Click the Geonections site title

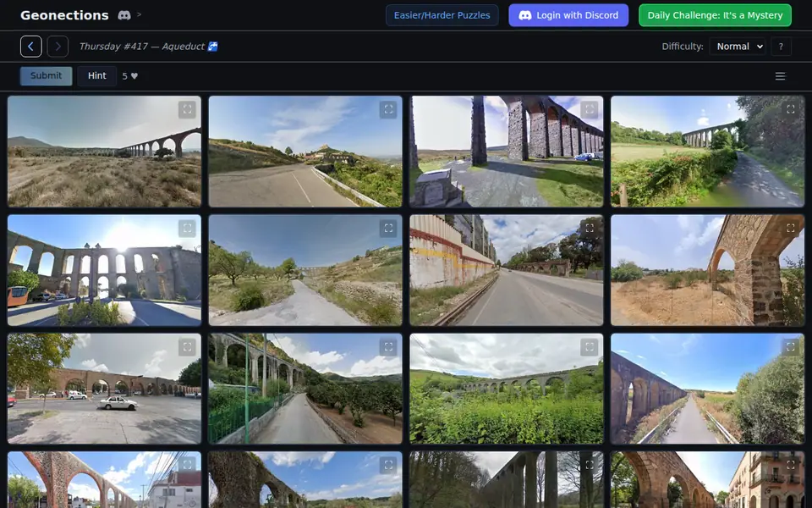click(x=64, y=15)
